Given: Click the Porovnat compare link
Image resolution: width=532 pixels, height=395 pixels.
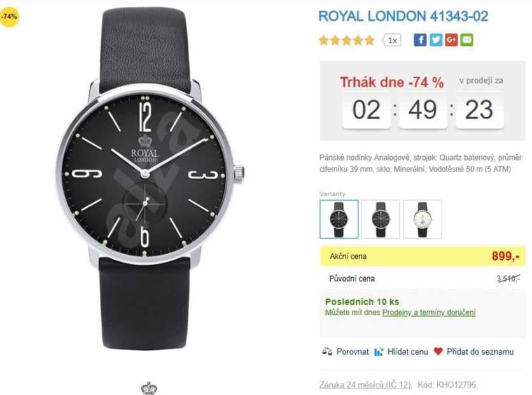Looking at the screenshot, I should coord(353,351).
